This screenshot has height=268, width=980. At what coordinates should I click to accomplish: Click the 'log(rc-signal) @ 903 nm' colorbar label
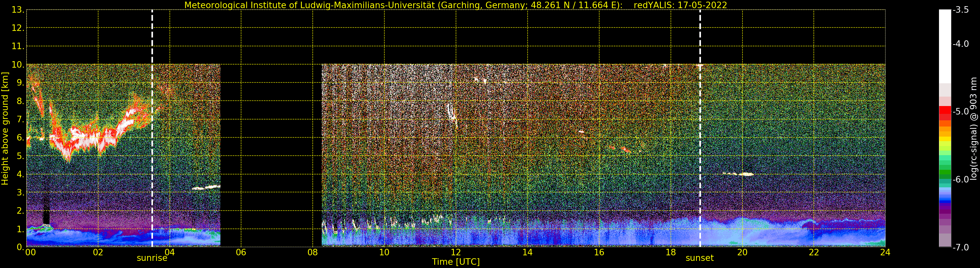(974, 128)
